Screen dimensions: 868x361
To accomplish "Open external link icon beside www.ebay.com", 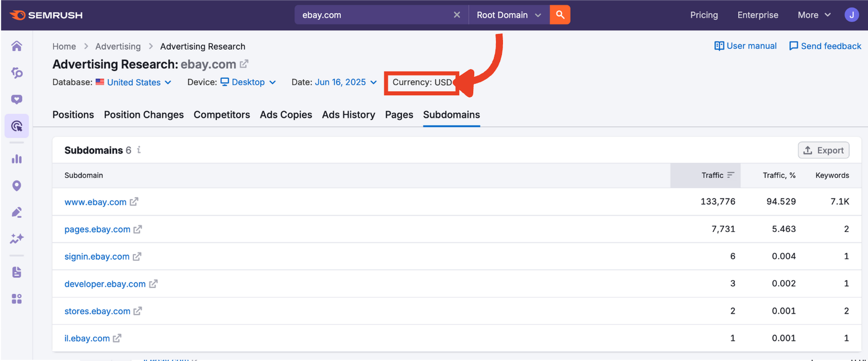I will click(x=134, y=201).
